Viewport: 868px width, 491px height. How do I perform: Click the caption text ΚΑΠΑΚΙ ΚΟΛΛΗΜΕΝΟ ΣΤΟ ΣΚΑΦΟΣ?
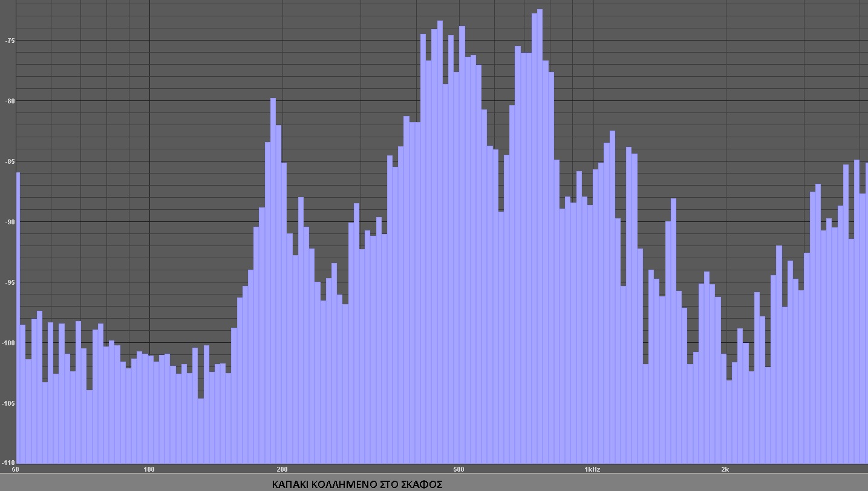(x=357, y=484)
